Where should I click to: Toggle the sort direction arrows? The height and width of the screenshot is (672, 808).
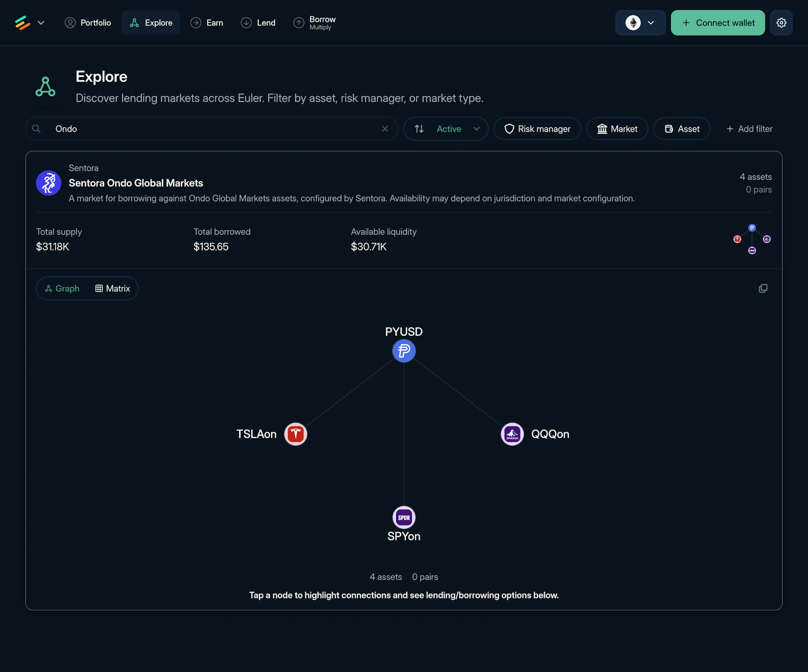pos(419,129)
